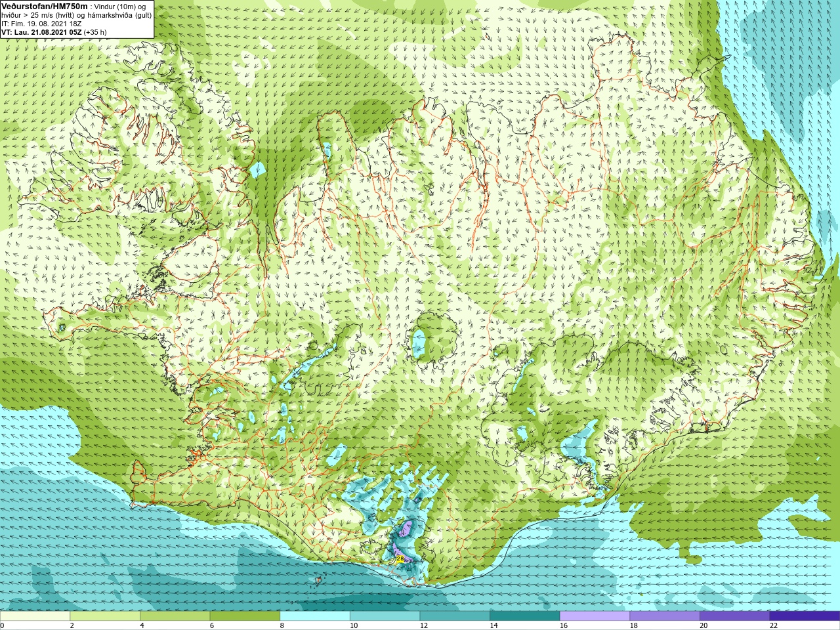Click the legend scale label '22'
The width and height of the screenshot is (840, 630).
coord(774,625)
